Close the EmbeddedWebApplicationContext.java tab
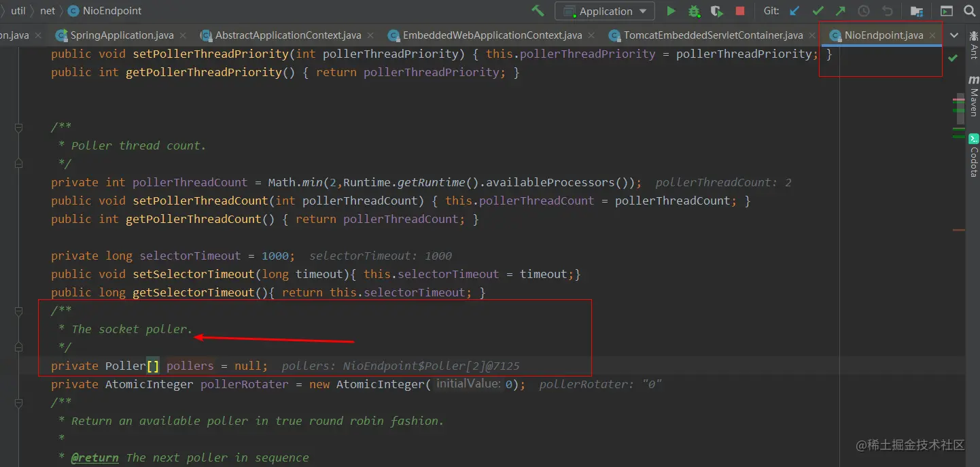 pos(592,35)
